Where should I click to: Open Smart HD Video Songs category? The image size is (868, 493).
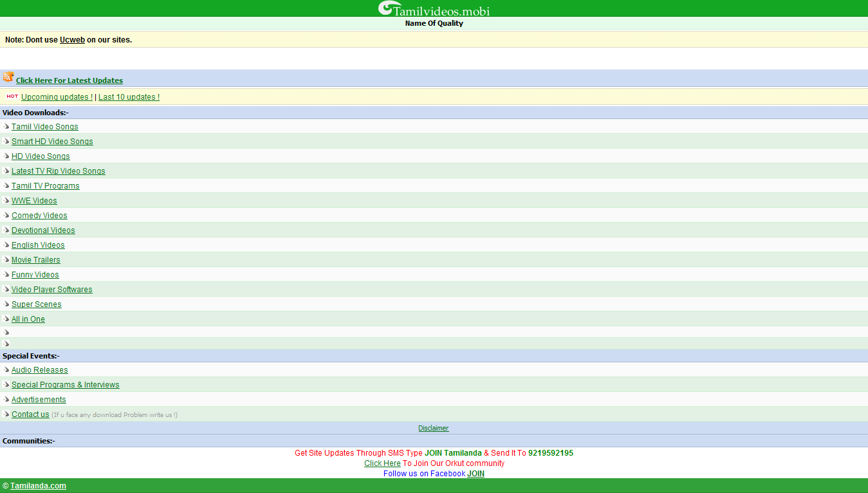[52, 142]
